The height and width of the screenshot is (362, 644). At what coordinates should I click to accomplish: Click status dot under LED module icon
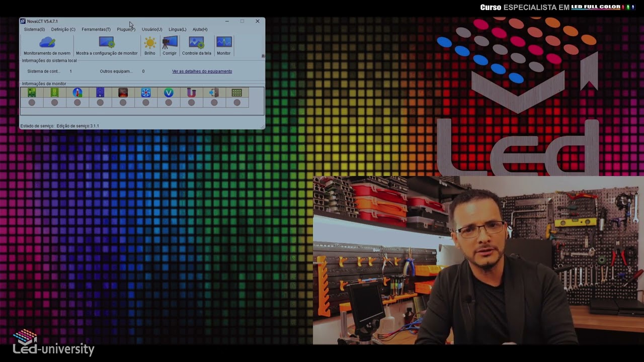(237, 103)
